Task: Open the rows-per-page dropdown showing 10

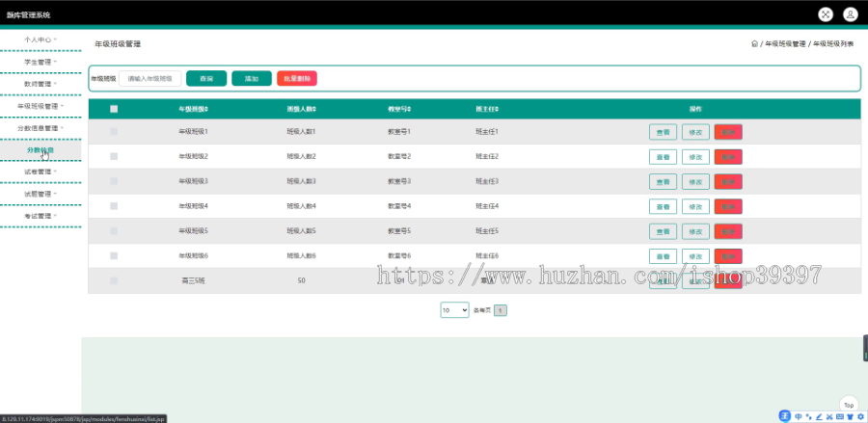Action: coord(454,310)
